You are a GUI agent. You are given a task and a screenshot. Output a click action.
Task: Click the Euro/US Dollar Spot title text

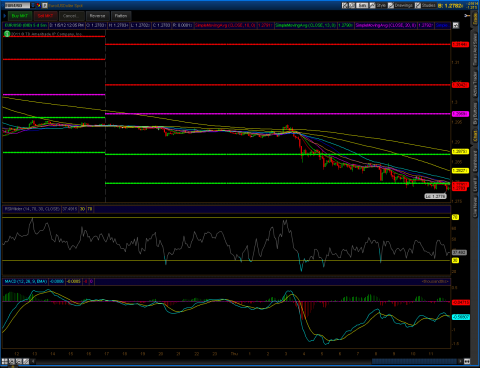[x=66, y=5]
